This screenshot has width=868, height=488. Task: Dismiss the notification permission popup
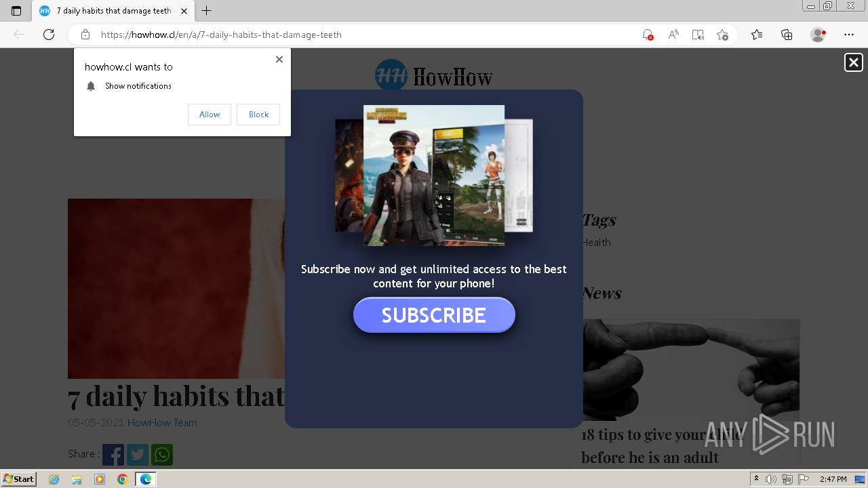click(279, 59)
